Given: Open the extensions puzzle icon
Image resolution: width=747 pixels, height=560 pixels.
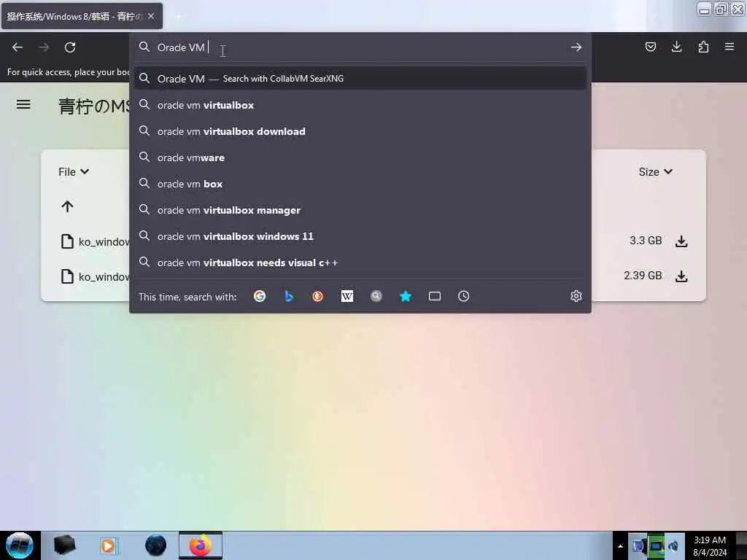Looking at the screenshot, I should click(703, 47).
